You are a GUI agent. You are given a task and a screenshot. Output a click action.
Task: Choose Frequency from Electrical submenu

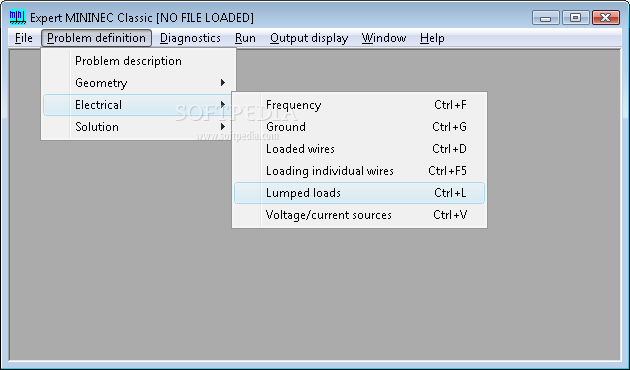click(x=359, y=105)
